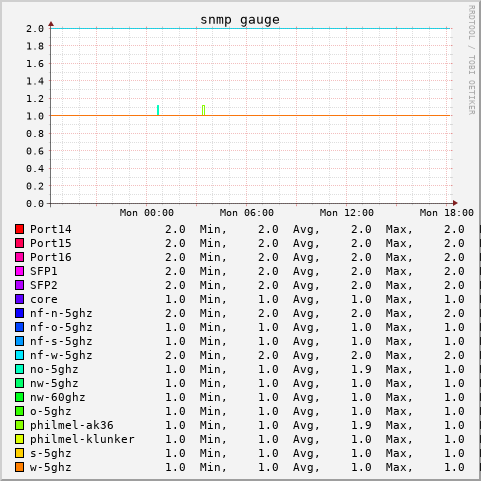481x481 pixels.
Task: Select the core legend label
Action: tap(44, 299)
